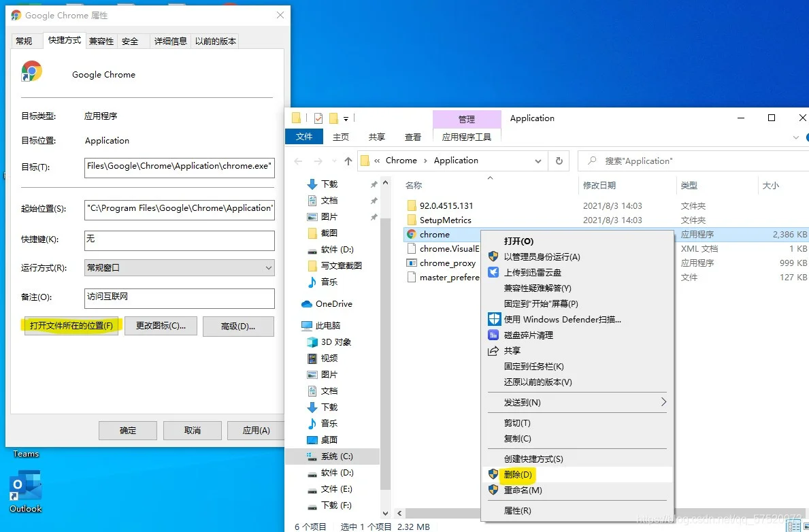
Task: Click the navigation pane scrollbar up arrow
Action: 385,183
